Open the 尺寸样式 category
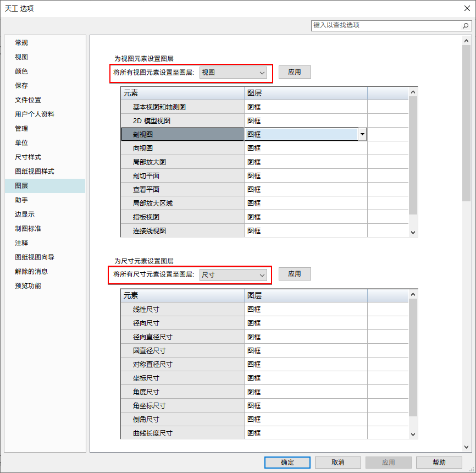This screenshot has width=476, height=473. [28, 157]
